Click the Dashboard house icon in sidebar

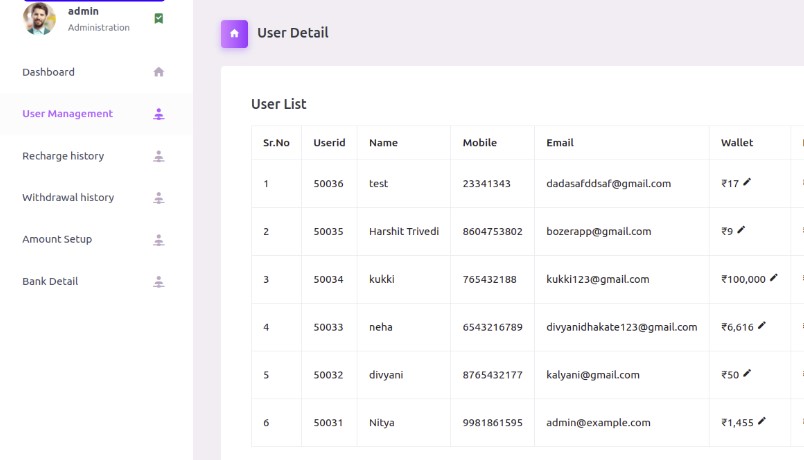coord(159,72)
